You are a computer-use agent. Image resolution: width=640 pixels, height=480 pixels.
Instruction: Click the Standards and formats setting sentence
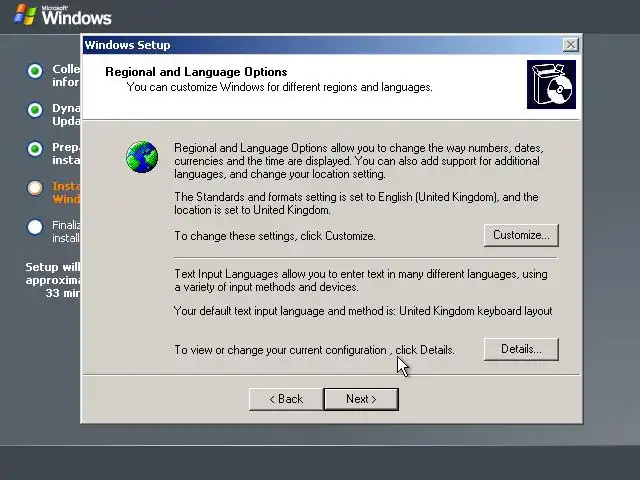click(x=356, y=203)
